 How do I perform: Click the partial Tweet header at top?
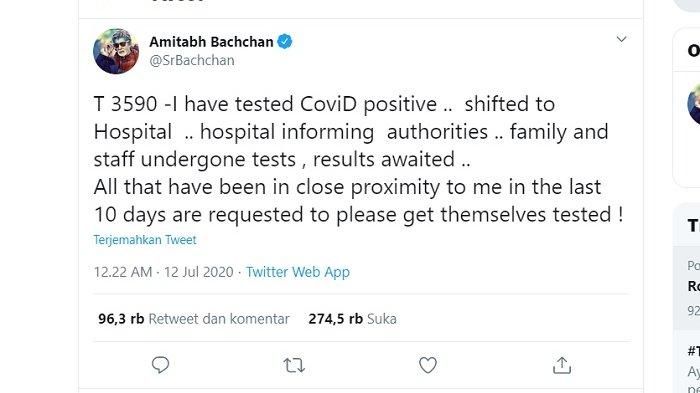[x=179, y=1]
